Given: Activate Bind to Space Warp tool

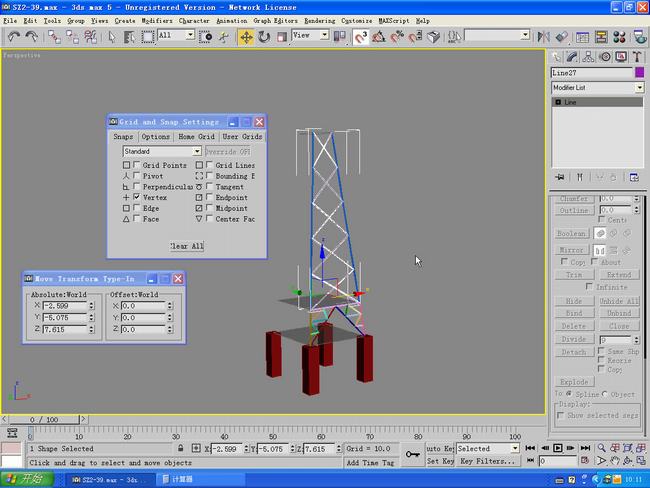Looking at the screenshot, I should pyautogui.click(x=90, y=37).
